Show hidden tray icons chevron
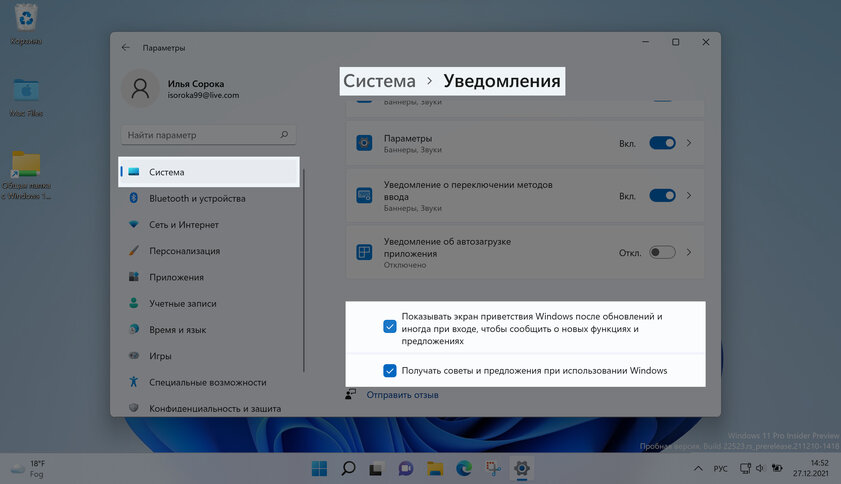The height and width of the screenshot is (484, 841). tap(698, 468)
